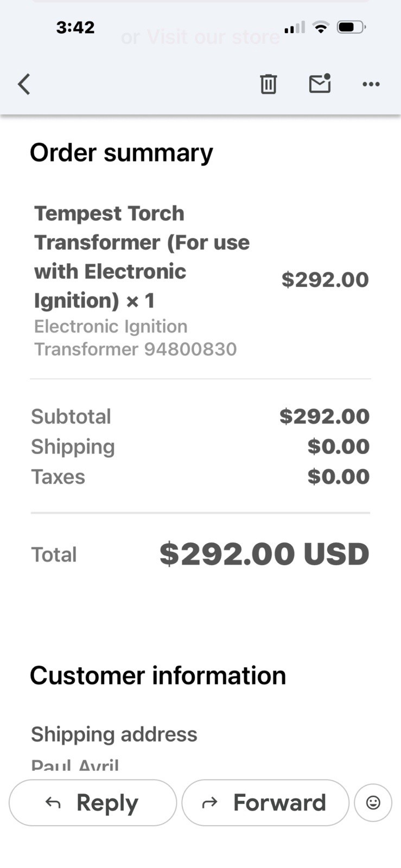
Task: Tap the battery indicator icon
Action: pos(351,27)
